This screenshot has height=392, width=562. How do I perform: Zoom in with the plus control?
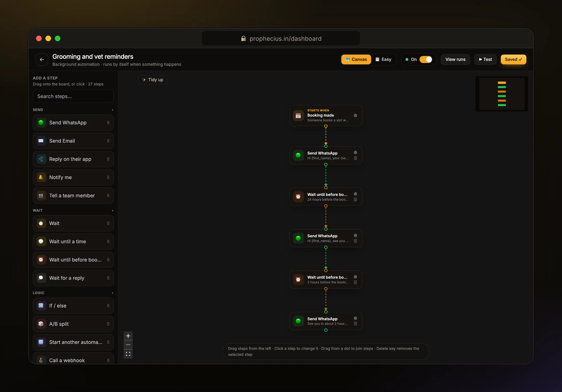[128, 336]
